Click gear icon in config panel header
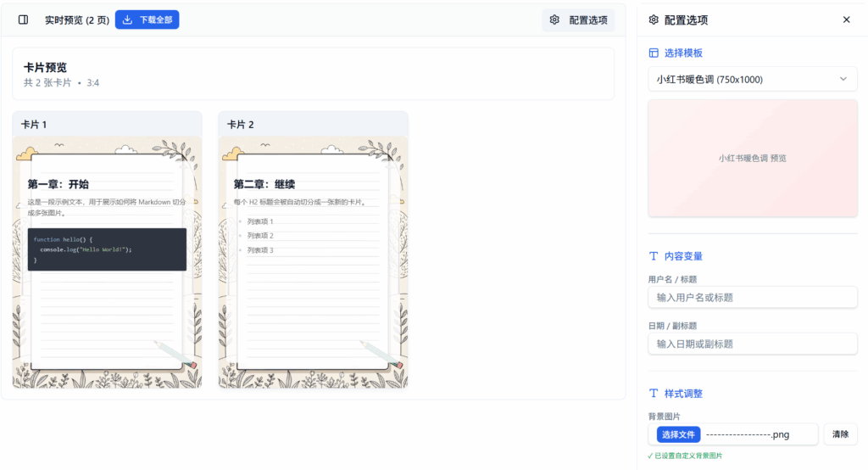The height and width of the screenshot is (470, 868). pos(654,20)
